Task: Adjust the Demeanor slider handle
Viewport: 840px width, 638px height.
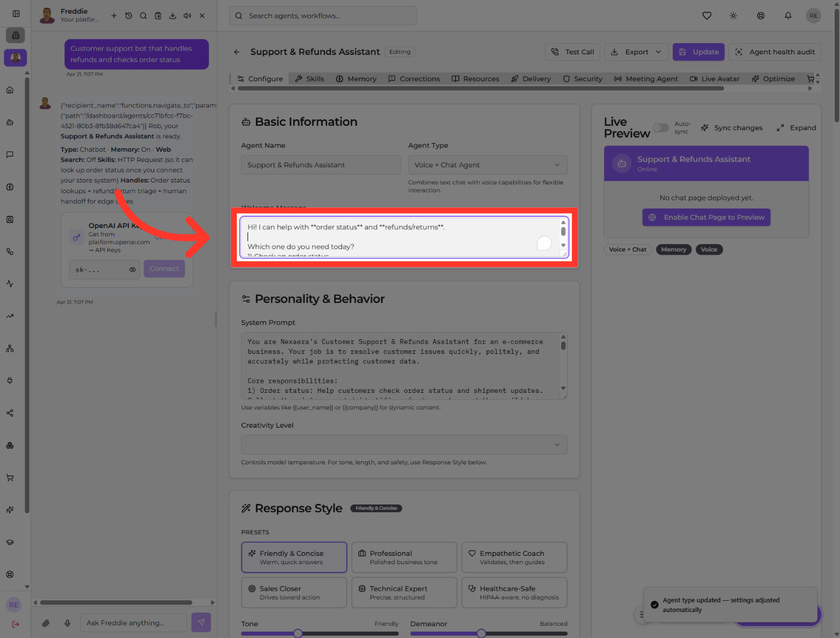Action: pyautogui.click(x=481, y=633)
